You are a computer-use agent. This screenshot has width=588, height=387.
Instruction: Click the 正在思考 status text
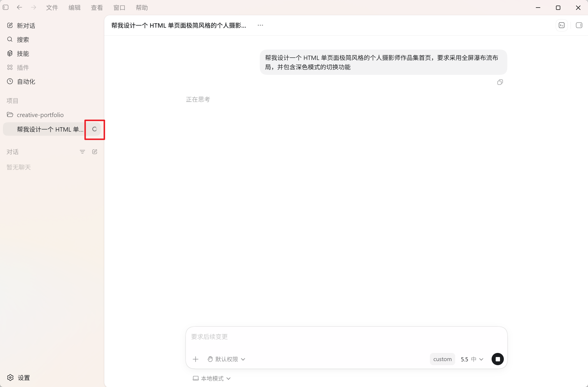click(198, 100)
